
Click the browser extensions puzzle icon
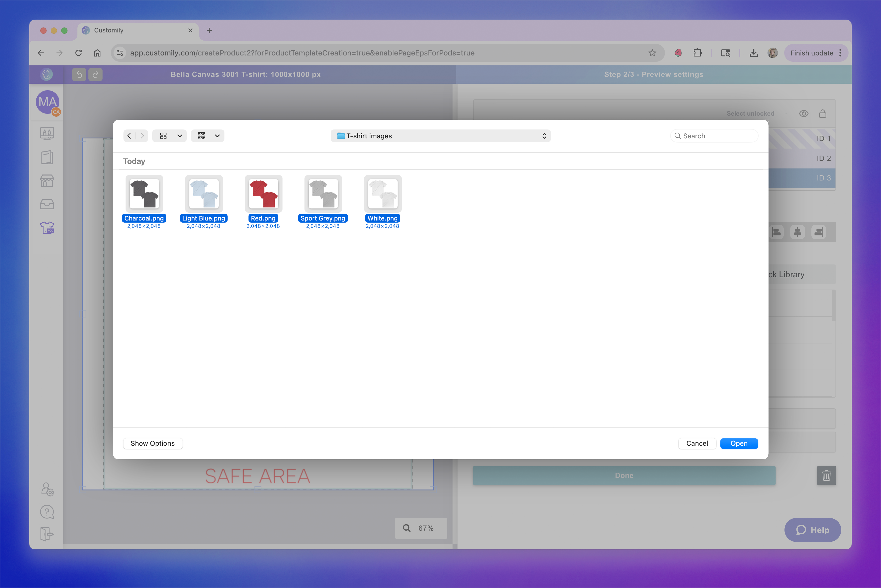pos(697,53)
